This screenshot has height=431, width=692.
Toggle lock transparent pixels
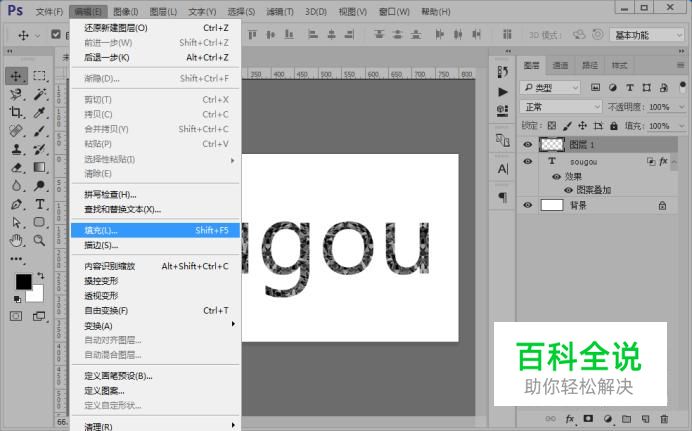pos(552,126)
